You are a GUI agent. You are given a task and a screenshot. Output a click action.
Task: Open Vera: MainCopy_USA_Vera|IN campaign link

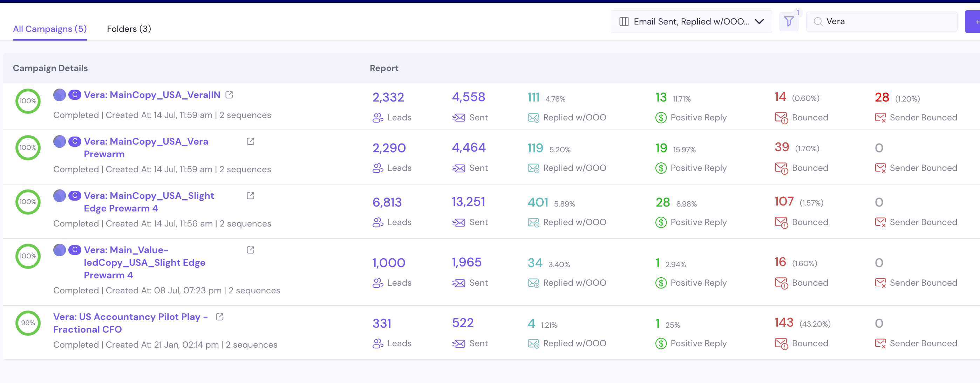click(152, 95)
